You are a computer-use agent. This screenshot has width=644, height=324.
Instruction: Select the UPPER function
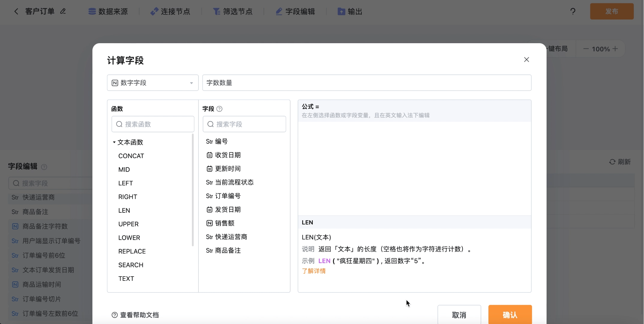coord(128,224)
